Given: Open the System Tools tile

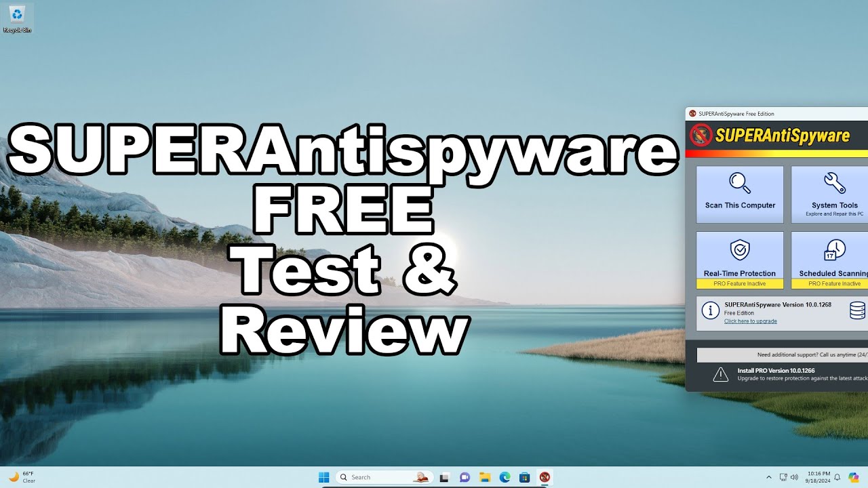Looking at the screenshot, I should pyautogui.click(x=830, y=195).
